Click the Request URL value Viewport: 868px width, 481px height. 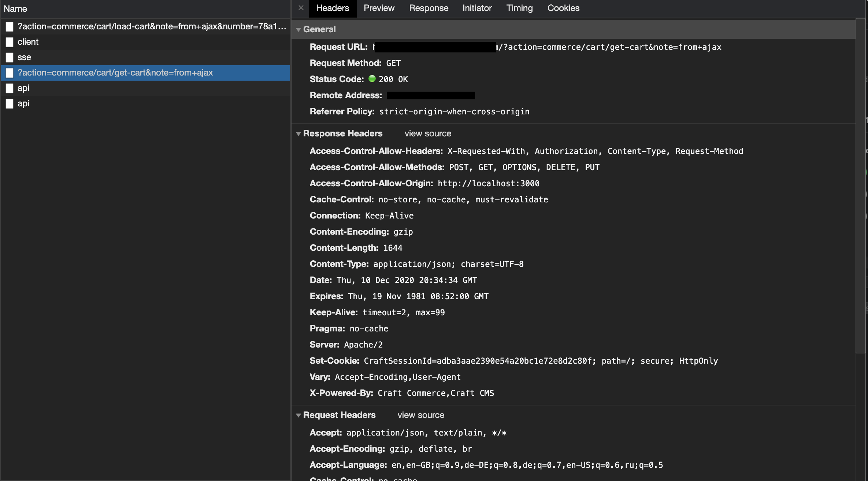547,47
